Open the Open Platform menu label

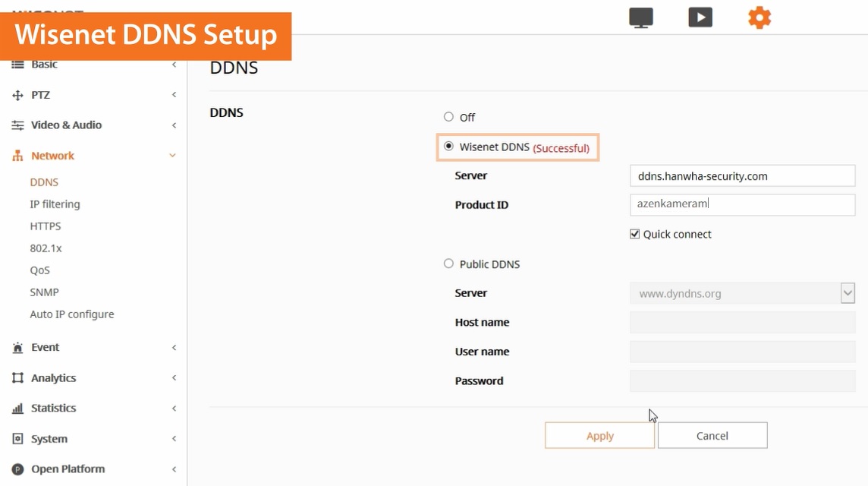point(68,469)
